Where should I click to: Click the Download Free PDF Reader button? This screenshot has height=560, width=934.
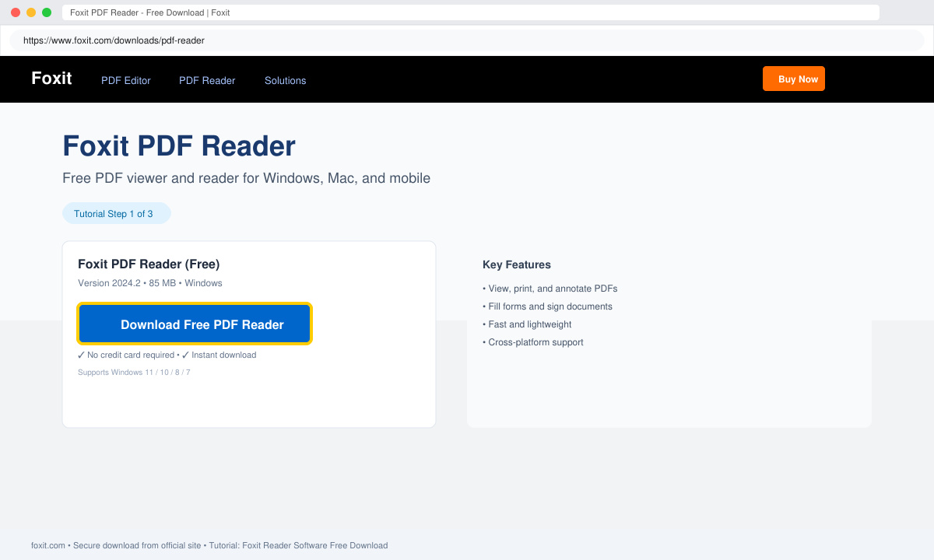[x=195, y=324]
